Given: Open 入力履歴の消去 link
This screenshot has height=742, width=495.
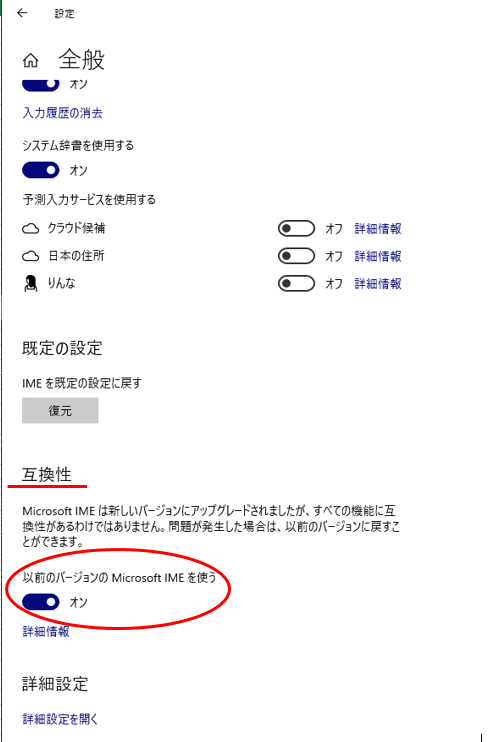Looking at the screenshot, I should tap(62, 113).
